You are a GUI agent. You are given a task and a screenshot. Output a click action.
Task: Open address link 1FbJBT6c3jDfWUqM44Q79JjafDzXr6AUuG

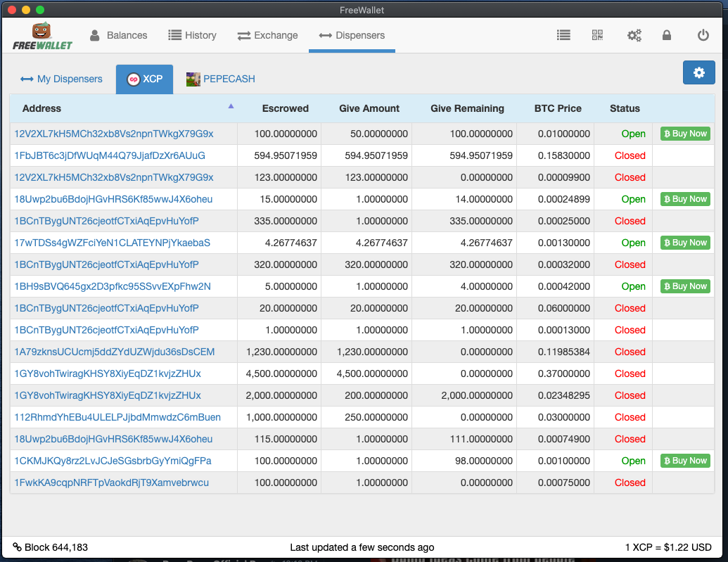click(110, 155)
